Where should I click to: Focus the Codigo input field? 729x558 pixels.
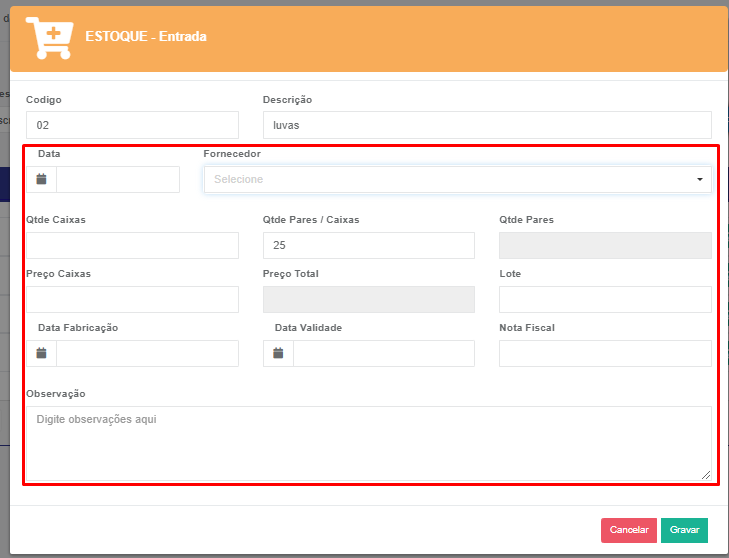click(132, 125)
